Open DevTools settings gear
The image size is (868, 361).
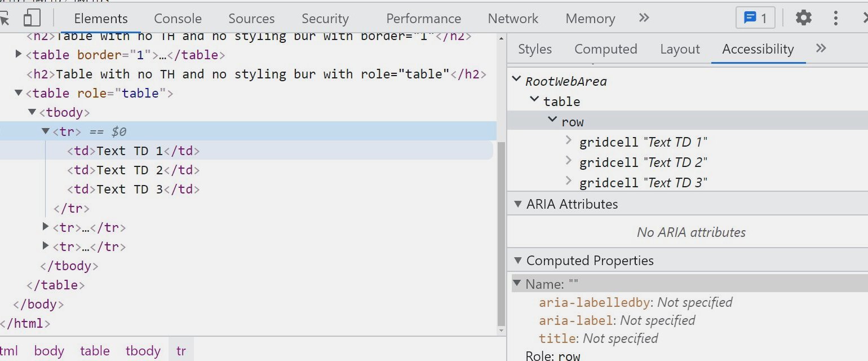[x=803, y=18]
